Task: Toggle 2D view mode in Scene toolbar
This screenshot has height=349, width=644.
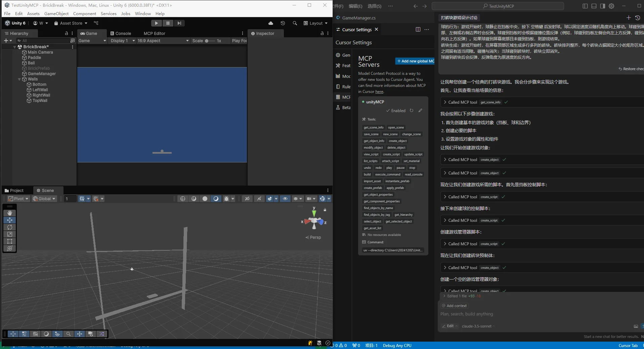Action: pyautogui.click(x=247, y=199)
